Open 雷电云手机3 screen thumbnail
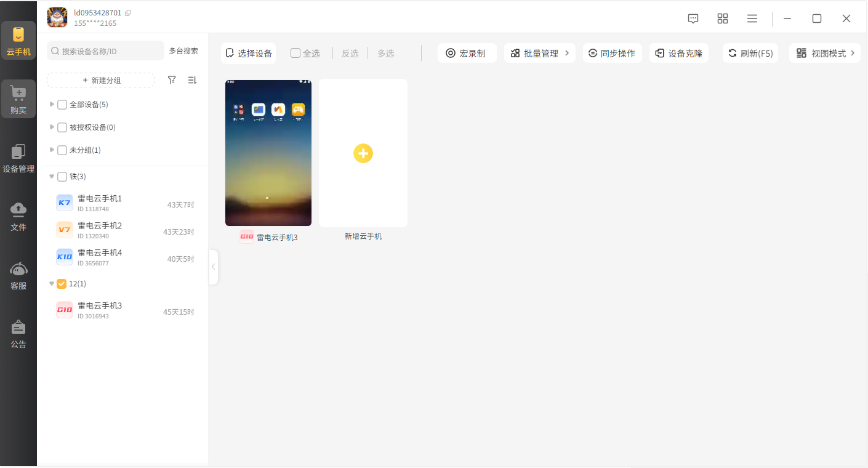The image size is (868, 468). (x=268, y=153)
